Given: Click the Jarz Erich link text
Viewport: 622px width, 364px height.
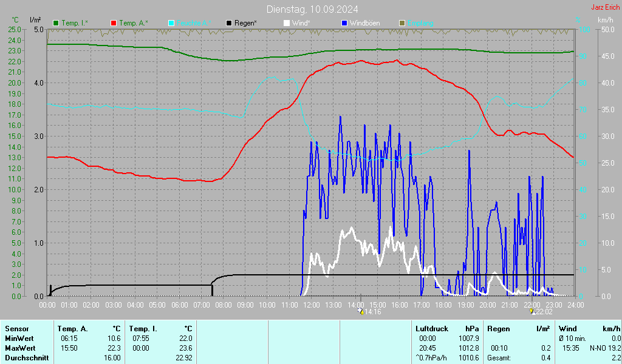Looking at the screenshot, I should [605, 7].
